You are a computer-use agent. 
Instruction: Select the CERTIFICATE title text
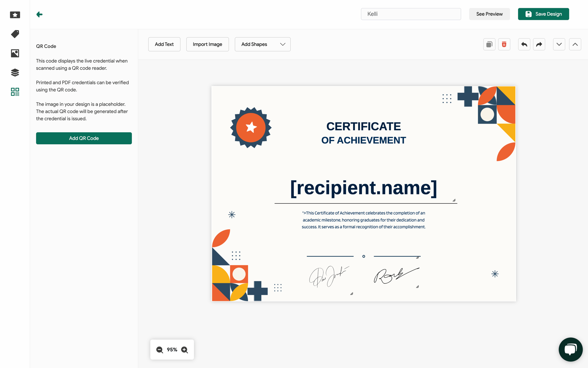coord(364,126)
